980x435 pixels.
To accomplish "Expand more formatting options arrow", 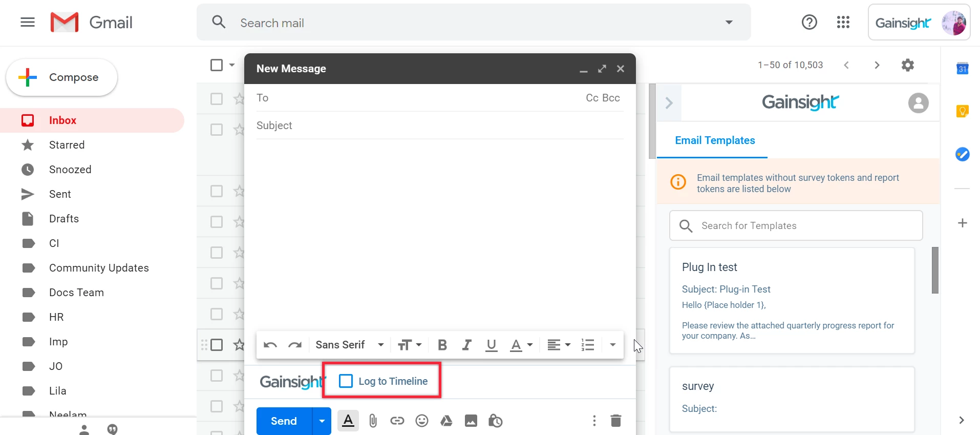I will [612, 345].
